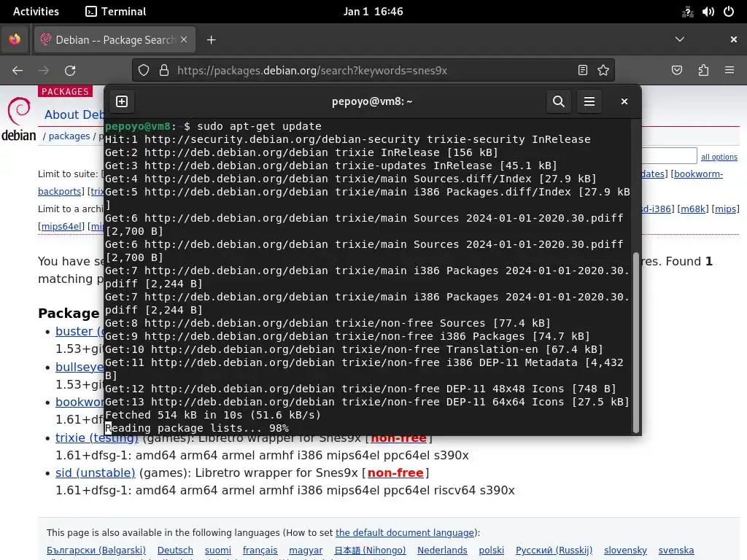Screen dimensions: 747x560
Task: Reload the current page
Action: tap(70, 71)
